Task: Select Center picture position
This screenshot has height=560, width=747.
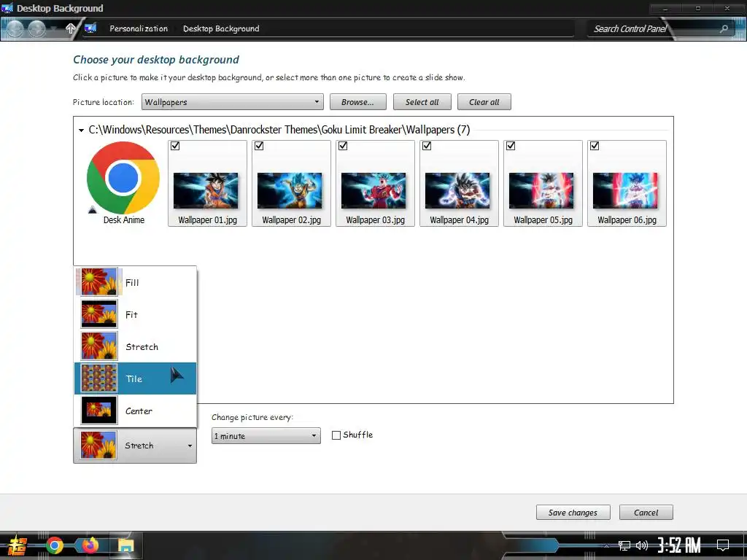Action: tap(135, 411)
